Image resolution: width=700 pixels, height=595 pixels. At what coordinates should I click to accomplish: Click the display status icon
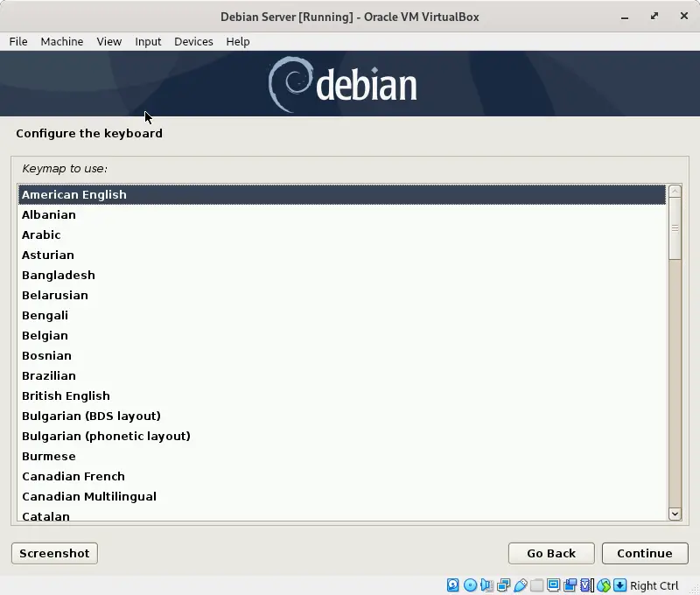click(553, 585)
